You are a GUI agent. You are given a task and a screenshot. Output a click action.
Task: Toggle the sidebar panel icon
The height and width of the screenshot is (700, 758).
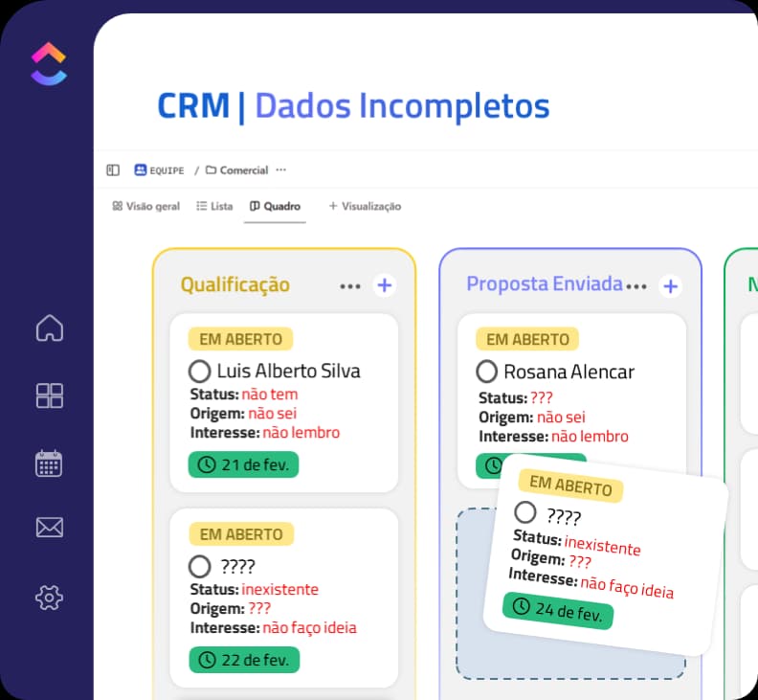coord(113,170)
